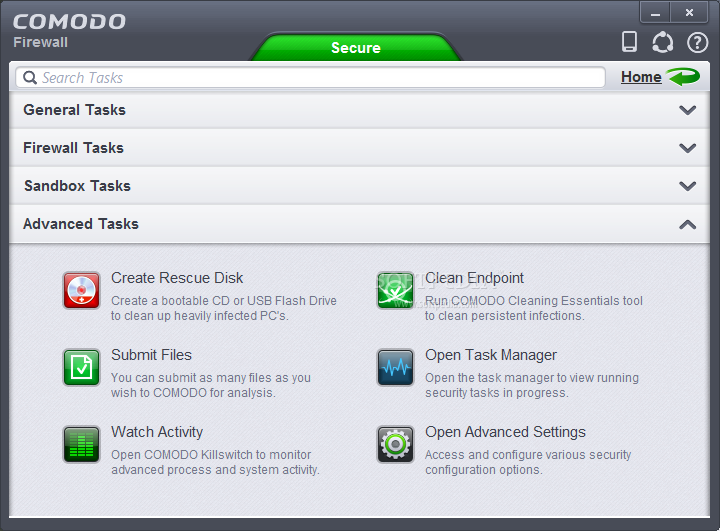Go back via the Home link
Image resolution: width=720 pixels, height=531 pixels.
coord(641,77)
